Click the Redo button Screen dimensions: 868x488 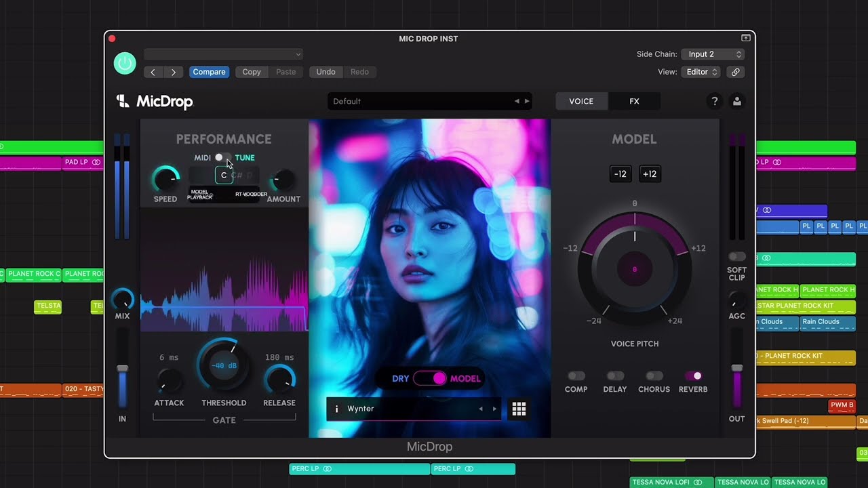point(359,72)
